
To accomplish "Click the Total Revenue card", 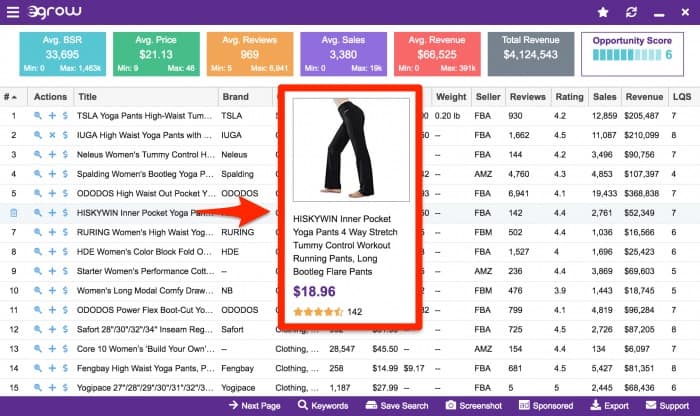I will point(531,54).
